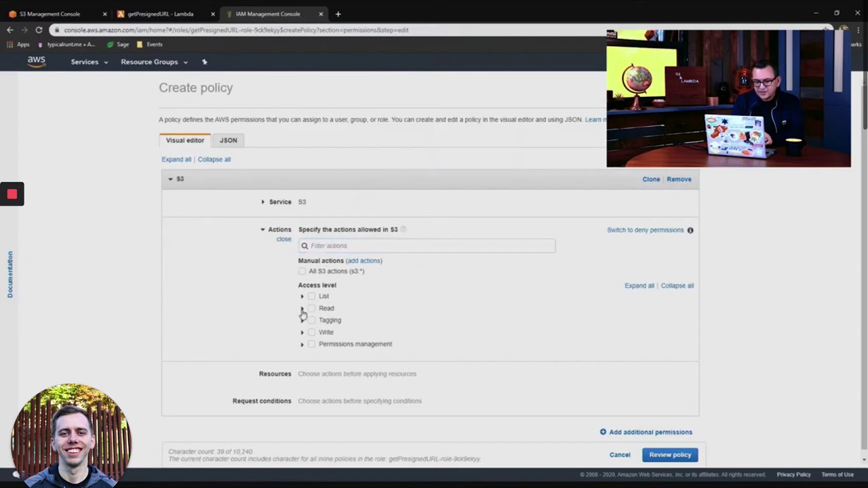
Task: Click the browser address bar URL
Action: tap(236, 30)
